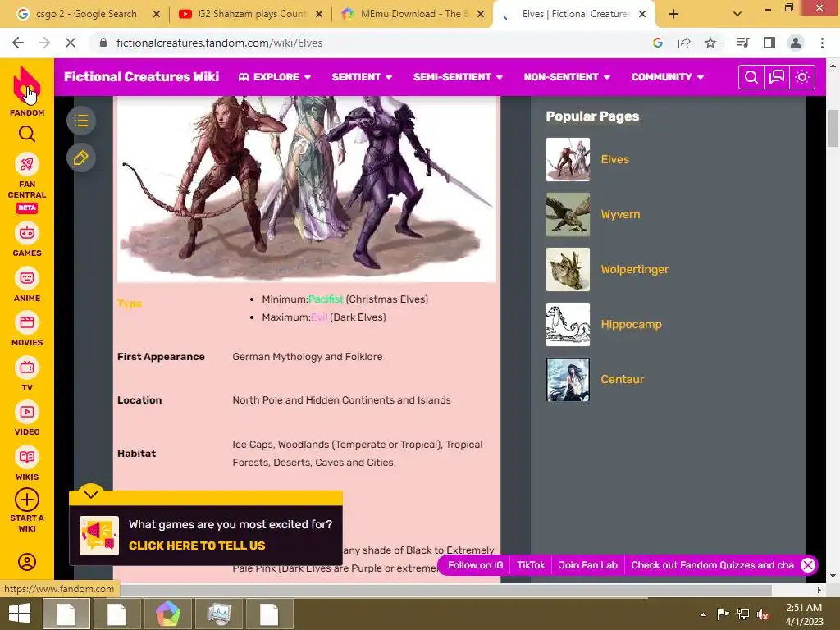
Task: Open the media control icon in toolbar
Action: [743, 43]
